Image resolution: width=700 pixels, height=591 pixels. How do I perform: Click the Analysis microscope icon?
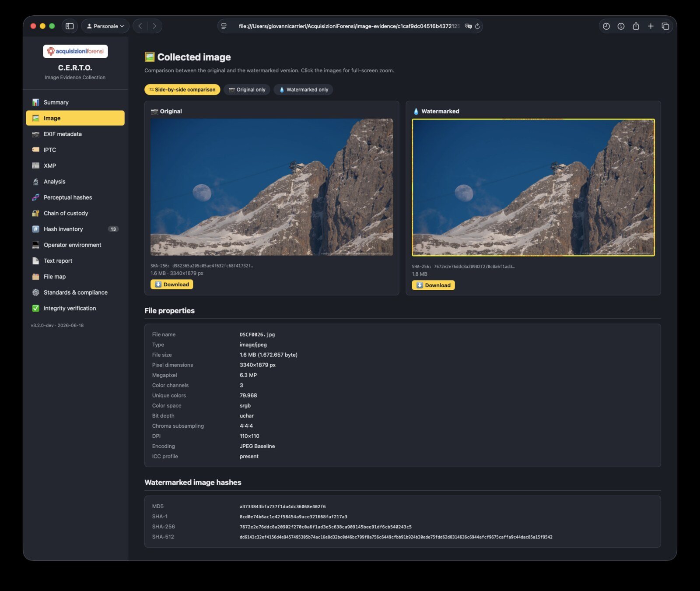(35, 181)
